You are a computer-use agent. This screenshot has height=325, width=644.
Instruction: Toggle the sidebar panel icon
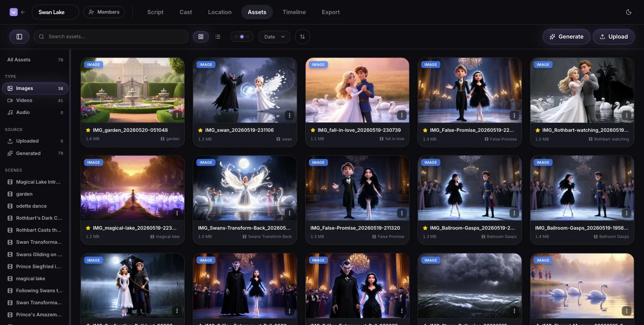tap(19, 36)
